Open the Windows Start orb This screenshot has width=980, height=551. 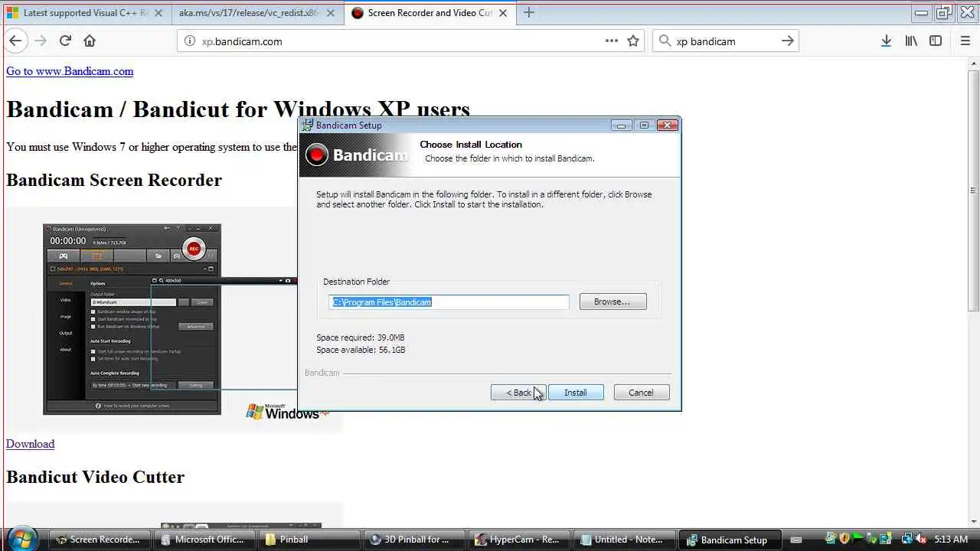point(22,539)
